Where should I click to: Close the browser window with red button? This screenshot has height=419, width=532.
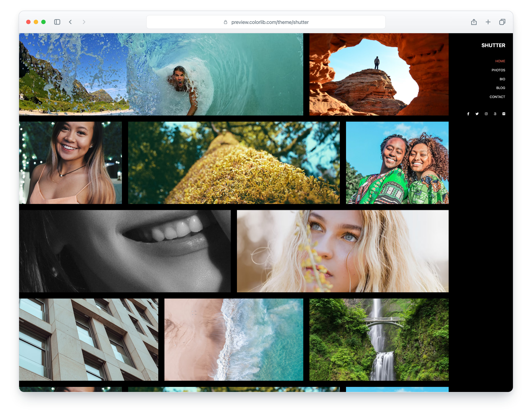[28, 22]
